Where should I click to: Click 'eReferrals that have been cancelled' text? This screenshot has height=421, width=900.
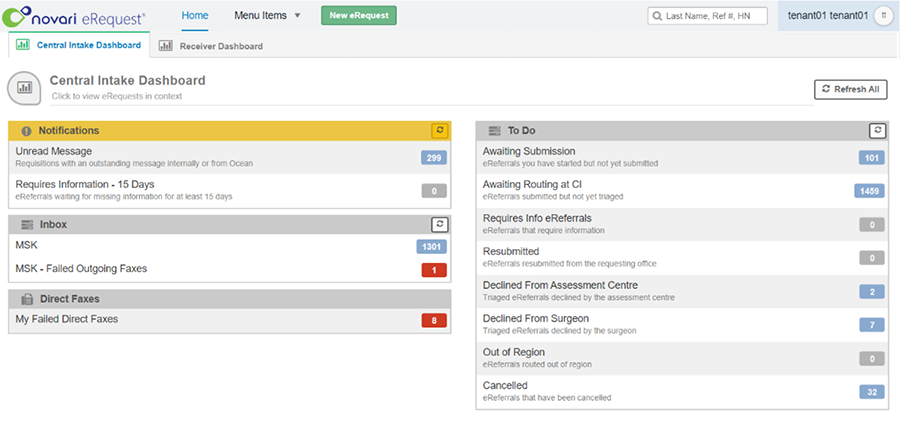point(547,397)
